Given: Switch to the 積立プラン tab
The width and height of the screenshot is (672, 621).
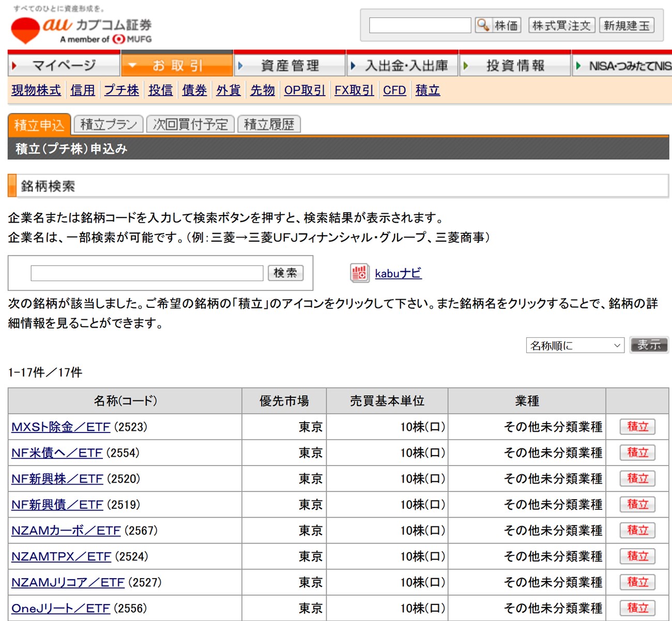Looking at the screenshot, I should tap(109, 125).
